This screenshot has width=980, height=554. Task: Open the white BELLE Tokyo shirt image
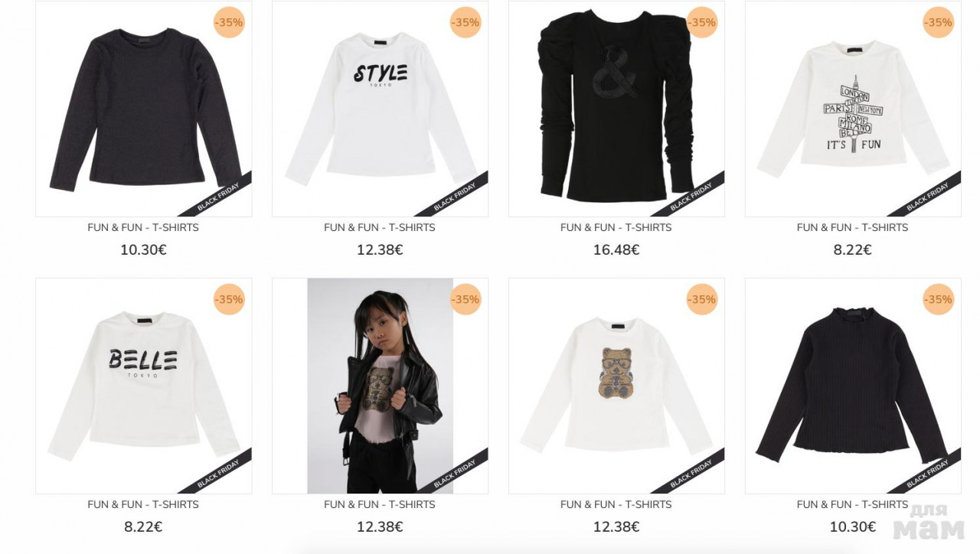tap(143, 386)
